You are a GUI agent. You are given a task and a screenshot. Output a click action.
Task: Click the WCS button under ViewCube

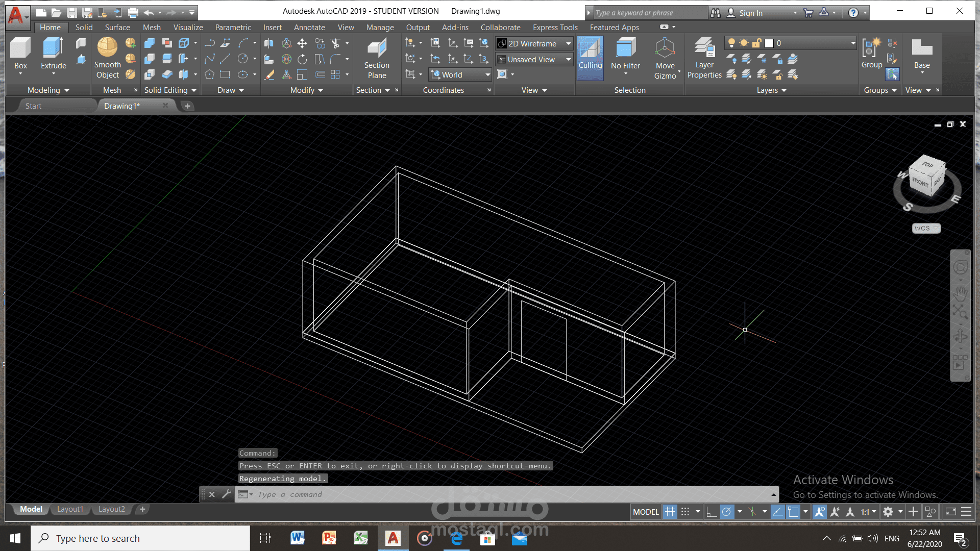point(925,229)
